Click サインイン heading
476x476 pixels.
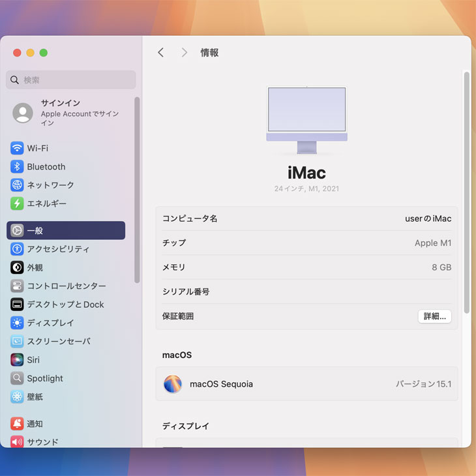[61, 103]
